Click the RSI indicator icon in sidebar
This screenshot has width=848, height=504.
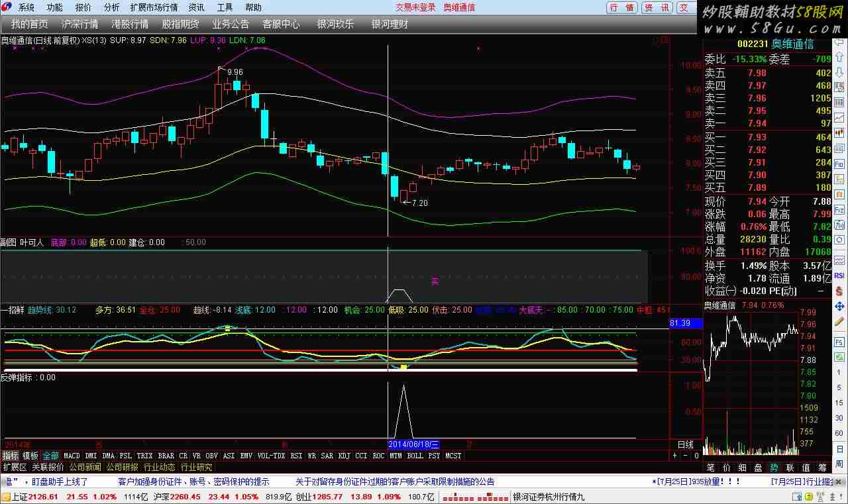point(839,275)
